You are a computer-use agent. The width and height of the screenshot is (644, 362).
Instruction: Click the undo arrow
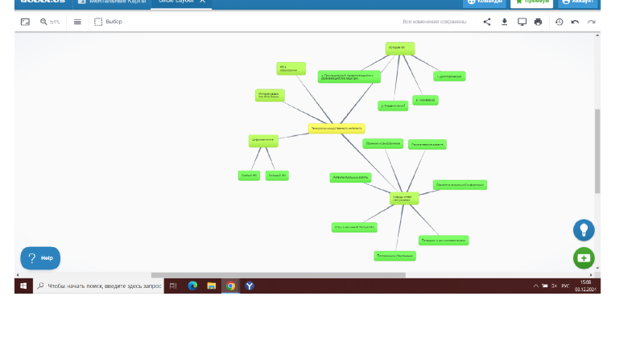[575, 22]
